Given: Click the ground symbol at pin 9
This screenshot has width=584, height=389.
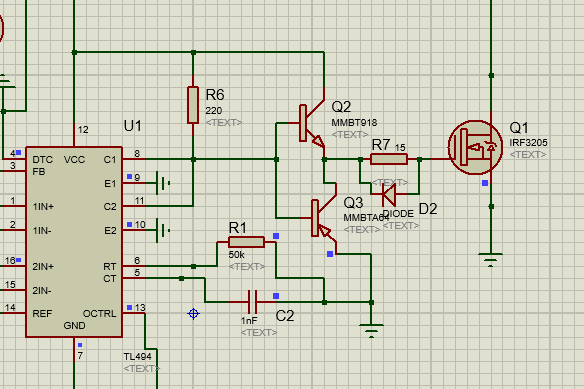Looking at the screenshot, I should [163, 183].
